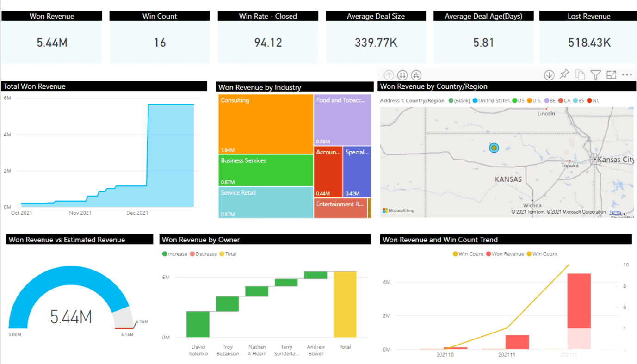The width and height of the screenshot is (637, 364).
Task: Pin the map visual to a dashboard
Action: (x=564, y=74)
